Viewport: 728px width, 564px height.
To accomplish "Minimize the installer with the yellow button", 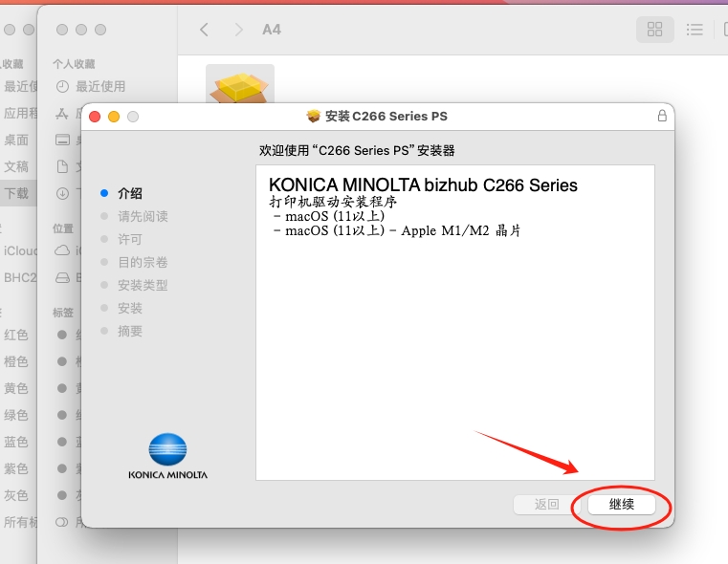I will tap(114, 116).
